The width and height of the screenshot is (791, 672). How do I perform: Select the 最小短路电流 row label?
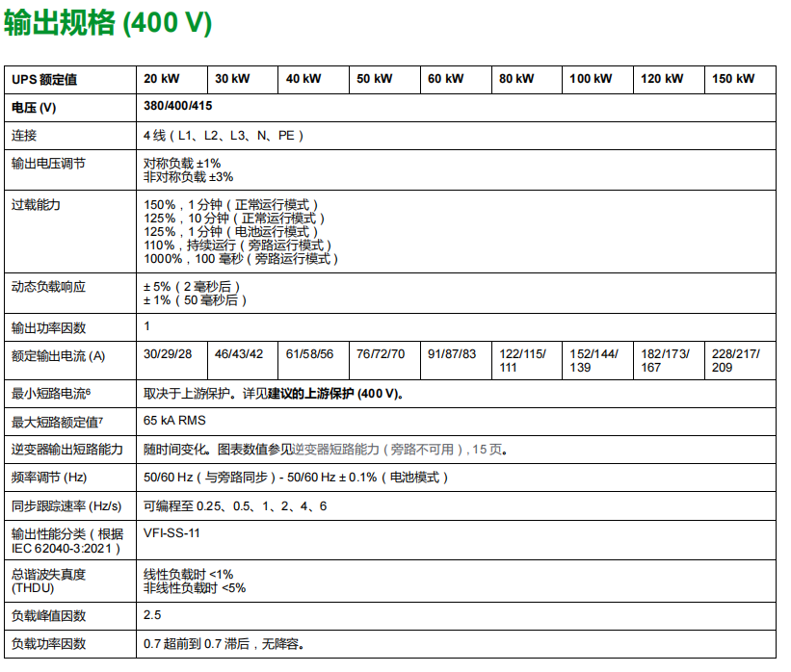pyautogui.click(x=50, y=394)
